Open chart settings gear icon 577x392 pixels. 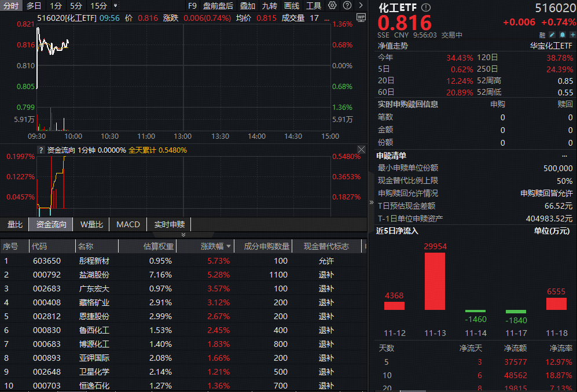pyautogui.click(x=332, y=6)
